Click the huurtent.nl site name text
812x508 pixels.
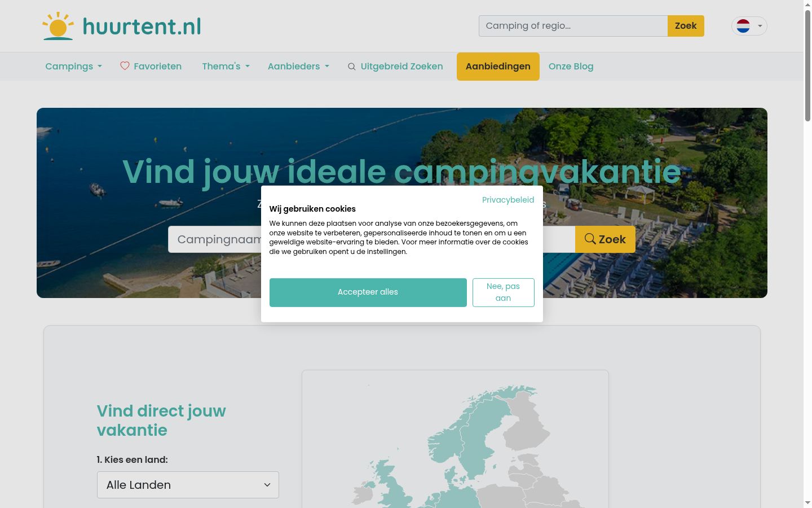pyautogui.click(x=142, y=27)
